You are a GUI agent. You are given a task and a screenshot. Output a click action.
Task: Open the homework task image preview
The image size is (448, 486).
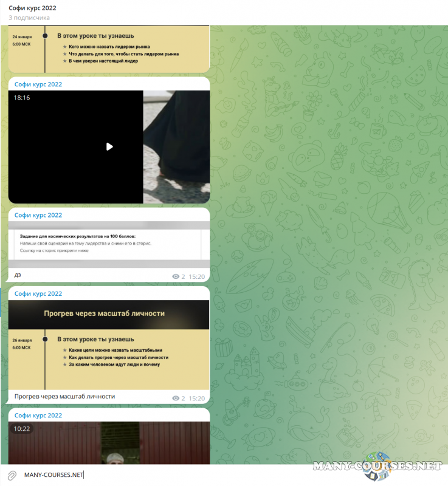[109, 245]
